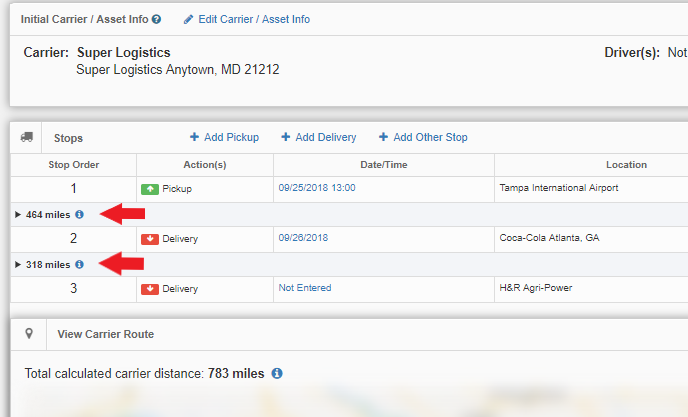This screenshot has width=688, height=417.
Task: Open the 09/26/2018 delivery date link
Action: (x=303, y=238)
